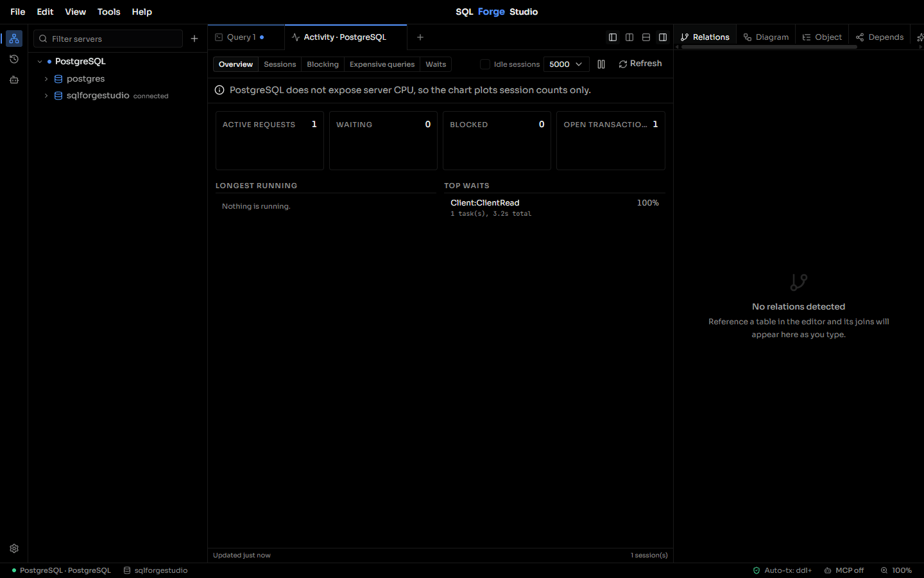Click the Waiting card
This screenshot has width=924, height=578.
point(383,141)
